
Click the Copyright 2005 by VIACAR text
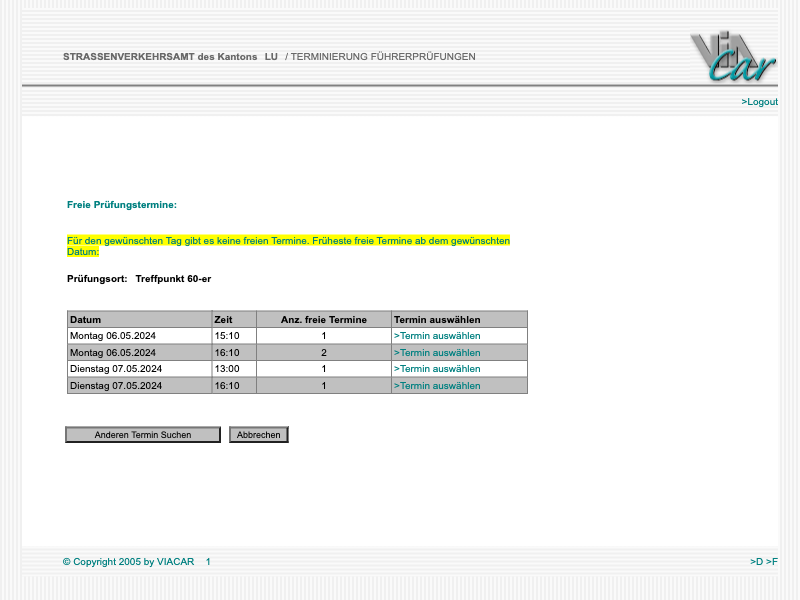coord(128,562)
